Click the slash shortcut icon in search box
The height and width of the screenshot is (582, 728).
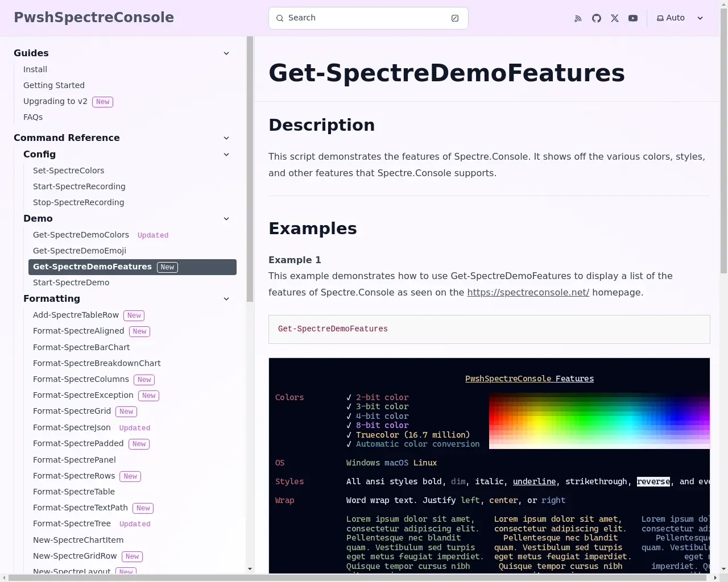point(455,18)
